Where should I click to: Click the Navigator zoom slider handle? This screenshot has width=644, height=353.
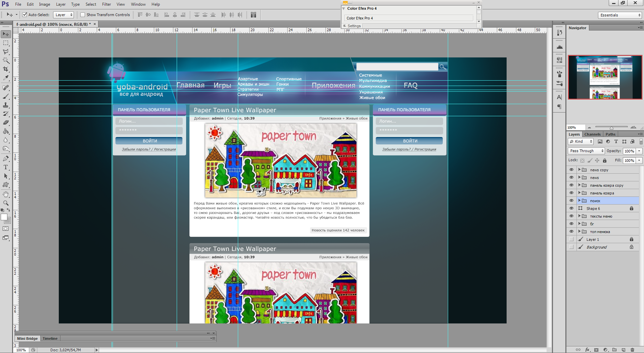click(x=611, y=128)
